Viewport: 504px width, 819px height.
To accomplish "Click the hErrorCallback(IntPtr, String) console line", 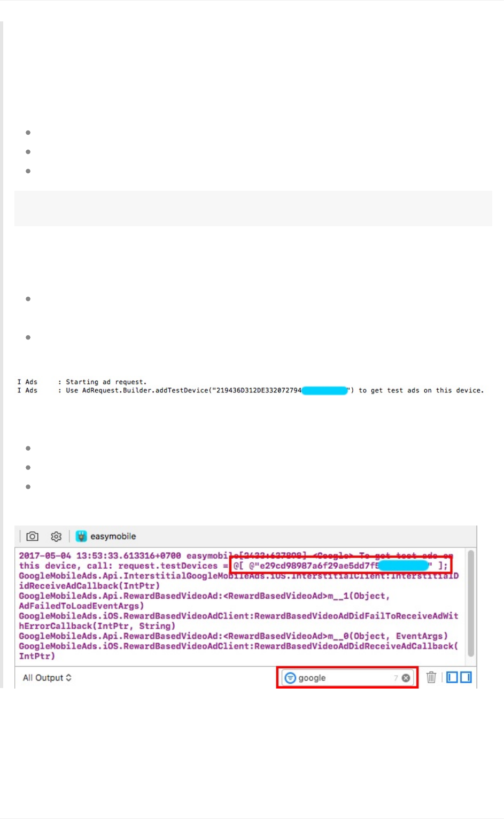I will 97,626.
